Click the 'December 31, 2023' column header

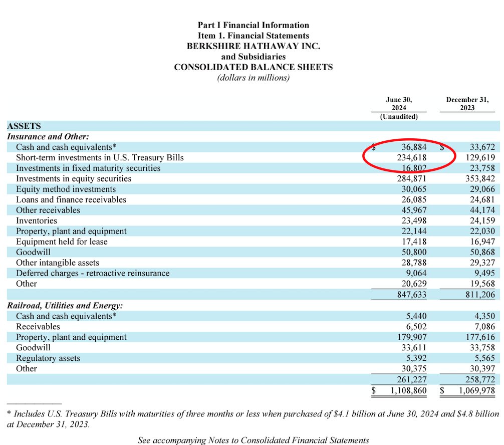[x=467, y=104]
